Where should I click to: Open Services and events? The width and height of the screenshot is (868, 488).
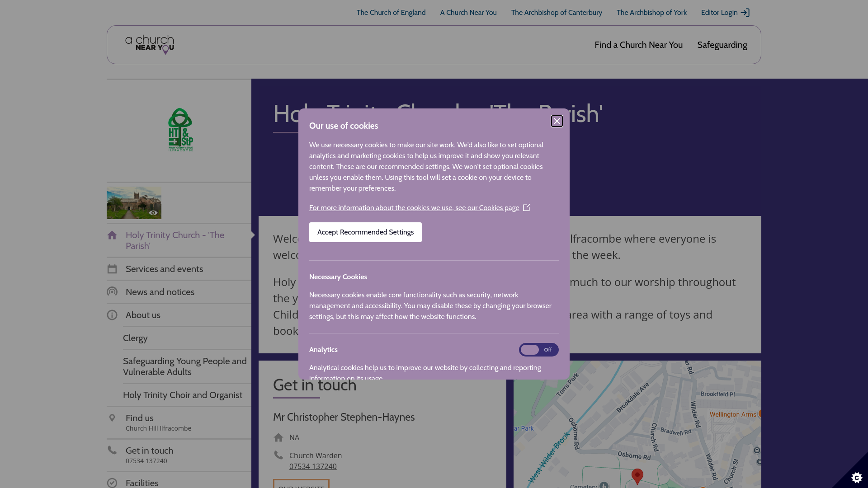point(164,269)
